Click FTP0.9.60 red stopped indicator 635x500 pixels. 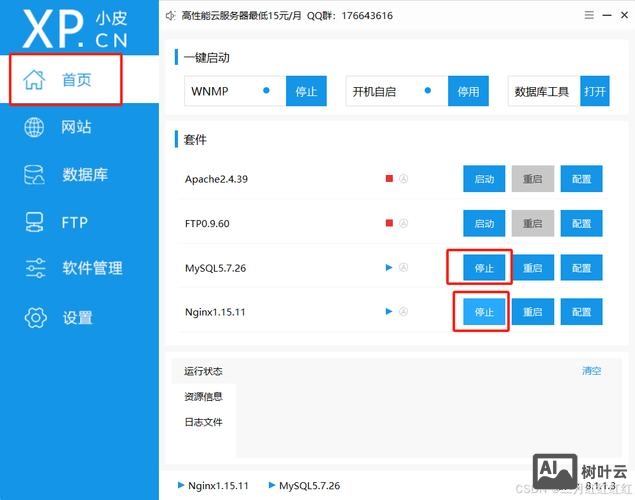(x=389, y=223)
